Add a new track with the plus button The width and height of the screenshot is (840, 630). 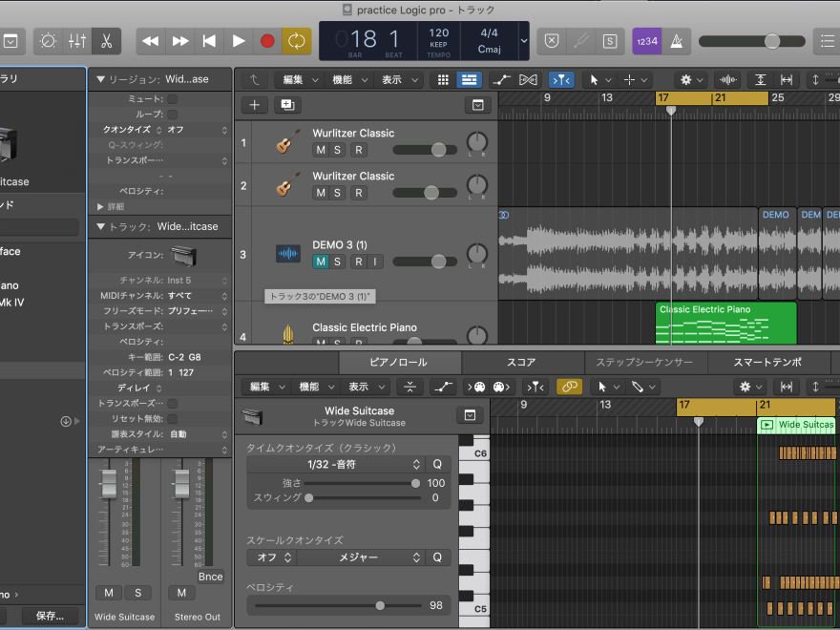click(255, 105)
